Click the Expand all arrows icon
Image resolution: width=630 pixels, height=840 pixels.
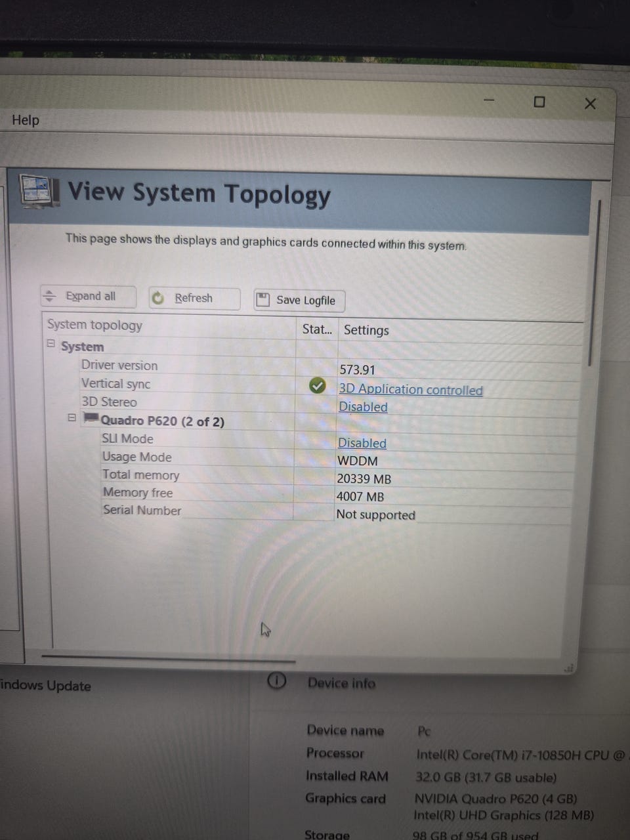49,297
